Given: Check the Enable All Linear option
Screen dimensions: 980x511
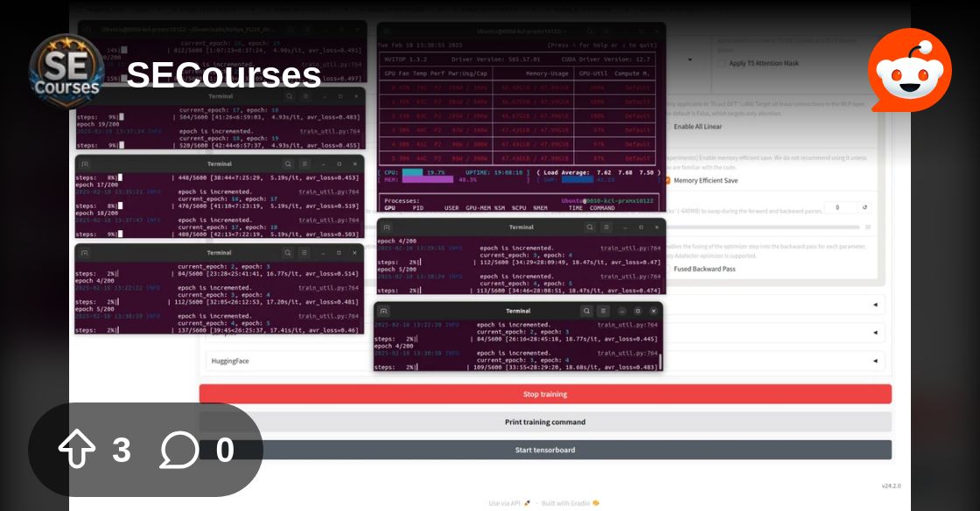Looking at the screenshot, I should (x=666, y=126).
